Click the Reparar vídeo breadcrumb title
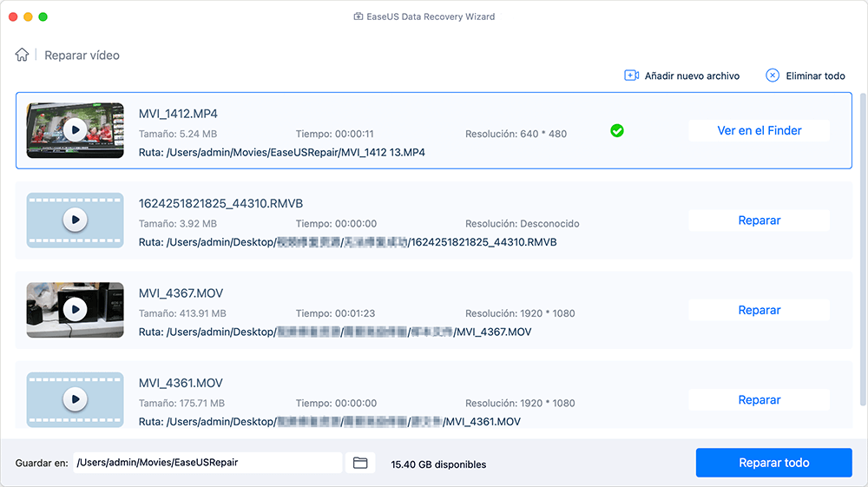The height and width of the screenshot is (487, 868). (82, 56)
